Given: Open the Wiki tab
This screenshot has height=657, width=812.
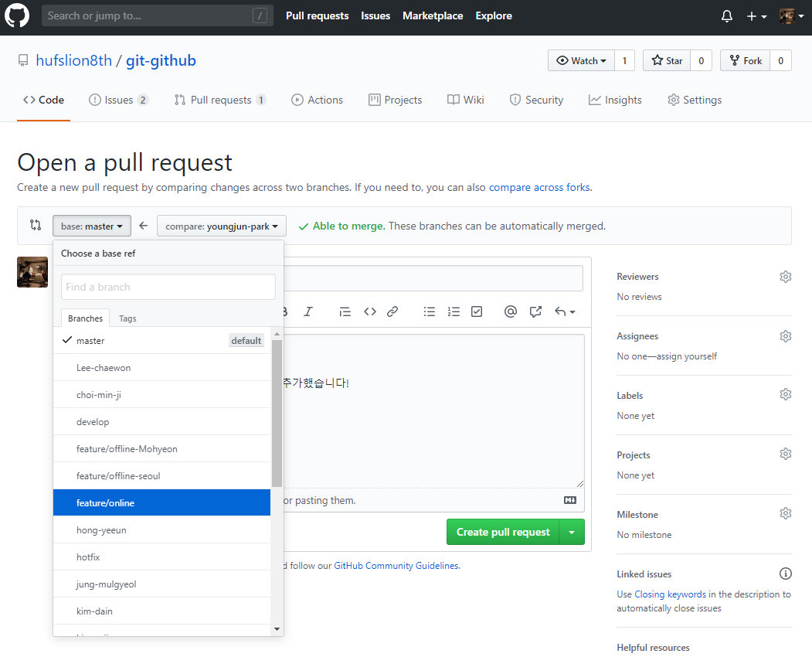Looking at the screenshot, I should pos(466,100).
